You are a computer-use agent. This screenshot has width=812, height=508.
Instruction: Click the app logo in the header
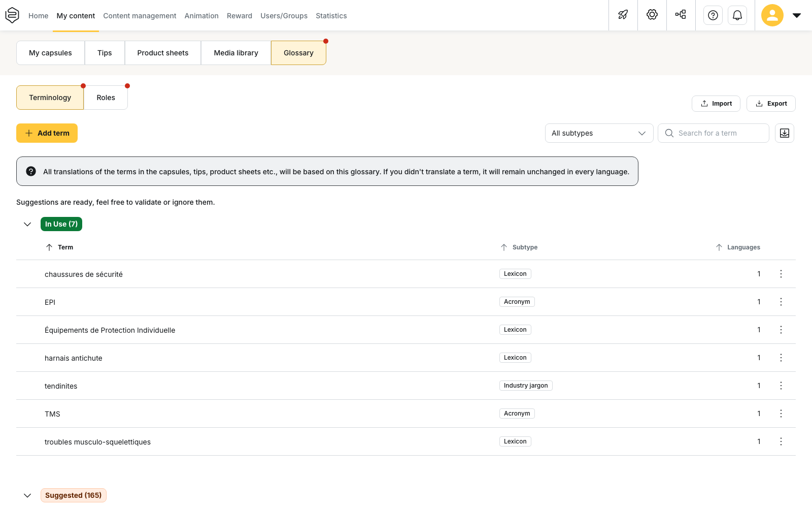[12, 15]
